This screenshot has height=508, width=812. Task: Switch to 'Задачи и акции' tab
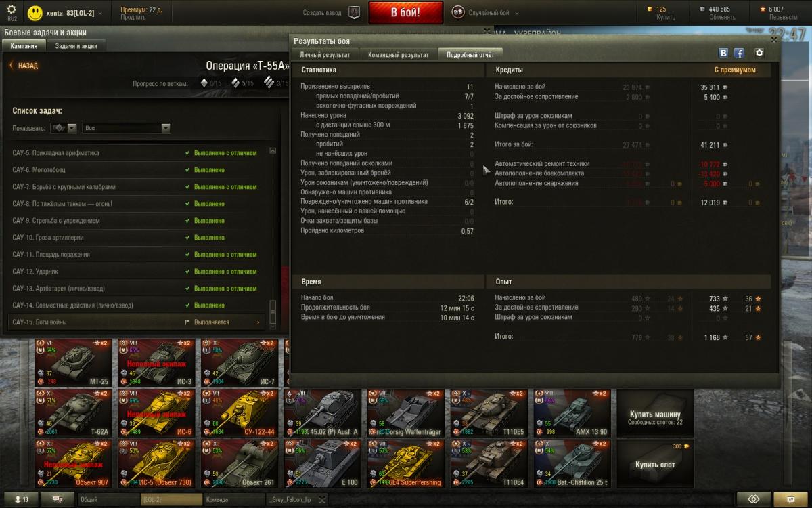76,46
